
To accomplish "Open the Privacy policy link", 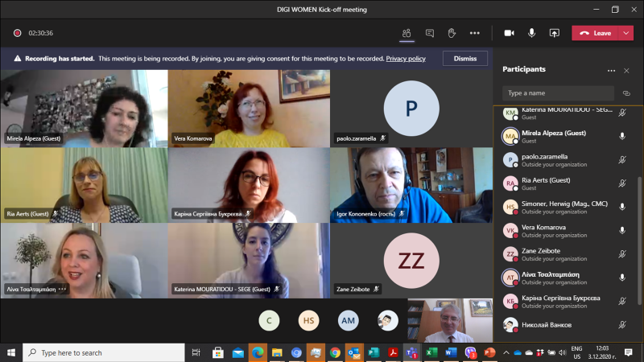I will (406, 59).
